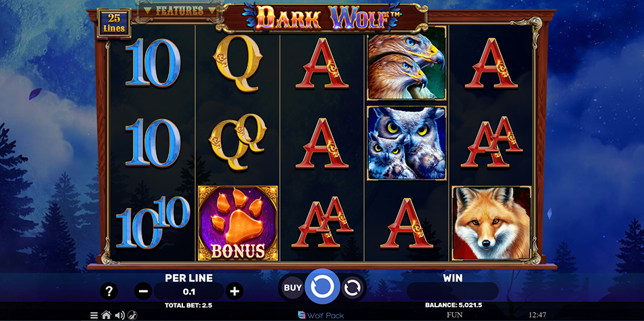Open the help question mark icon
644x321 pixels.
pos(109,291)
